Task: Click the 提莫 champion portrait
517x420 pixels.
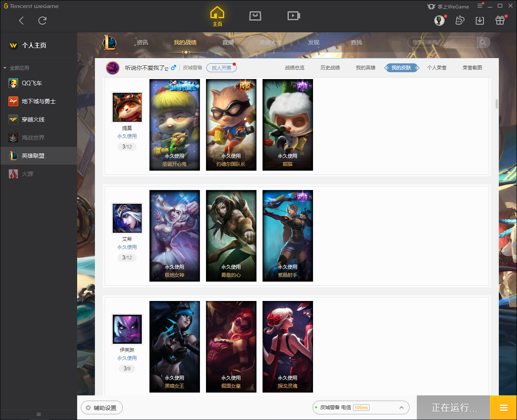Action: point(127,107)
